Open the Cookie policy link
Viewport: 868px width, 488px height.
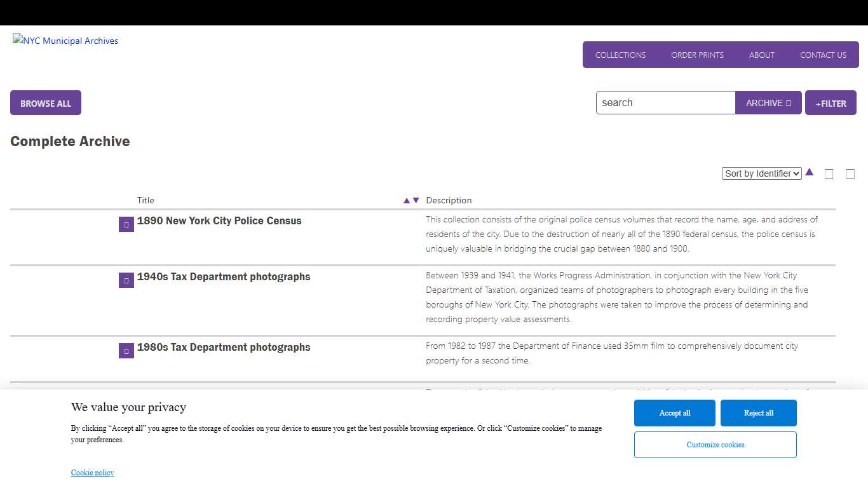point(92,473)
